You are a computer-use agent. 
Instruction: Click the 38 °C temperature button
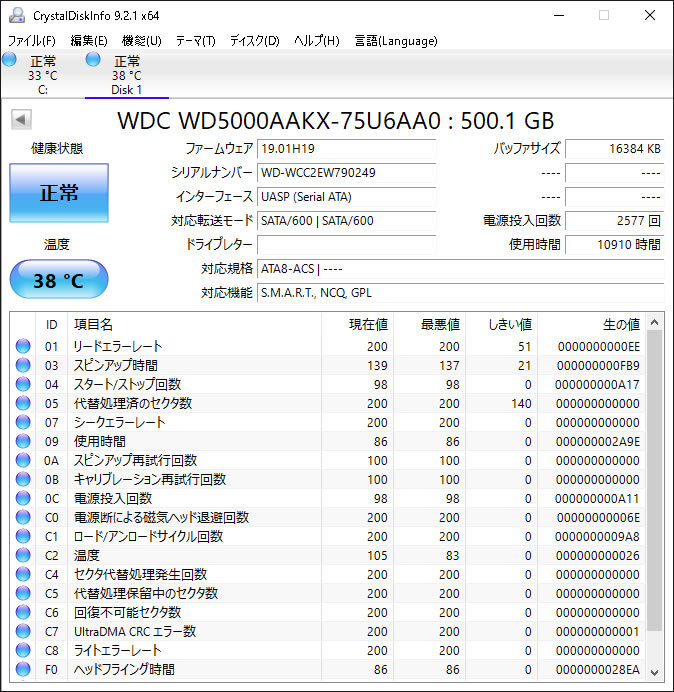point(59,279)
